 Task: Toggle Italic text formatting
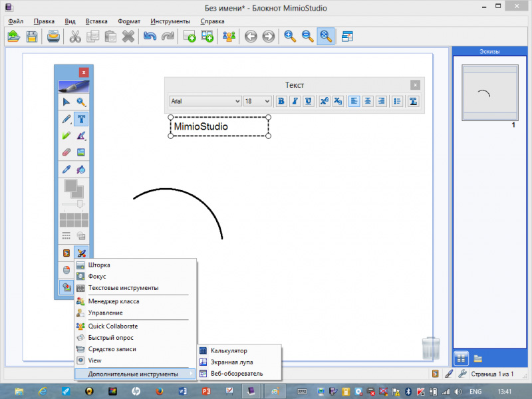point(294,101)
